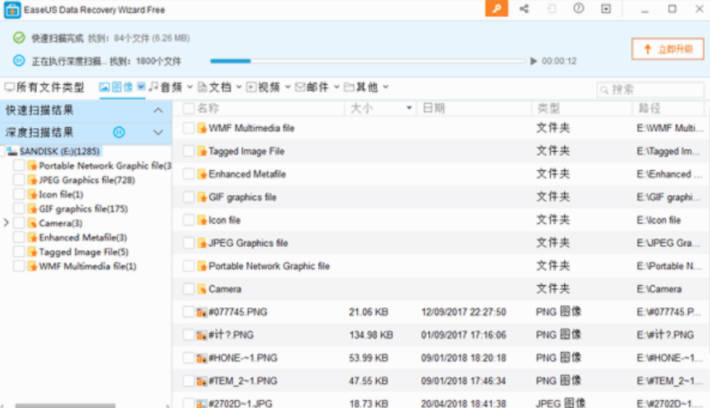
Task: Focus the search input field
Action: 650,90
